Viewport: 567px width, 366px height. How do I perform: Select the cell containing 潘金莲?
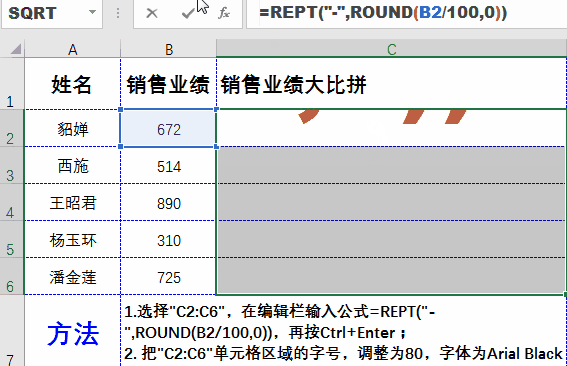tap(72, 276)
